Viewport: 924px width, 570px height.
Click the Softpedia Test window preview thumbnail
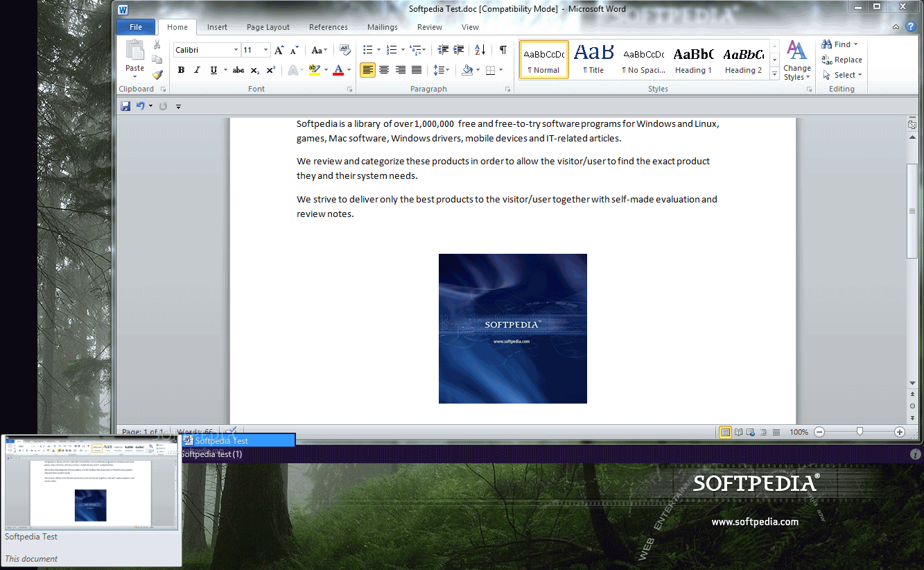click(x=91, y=481)
